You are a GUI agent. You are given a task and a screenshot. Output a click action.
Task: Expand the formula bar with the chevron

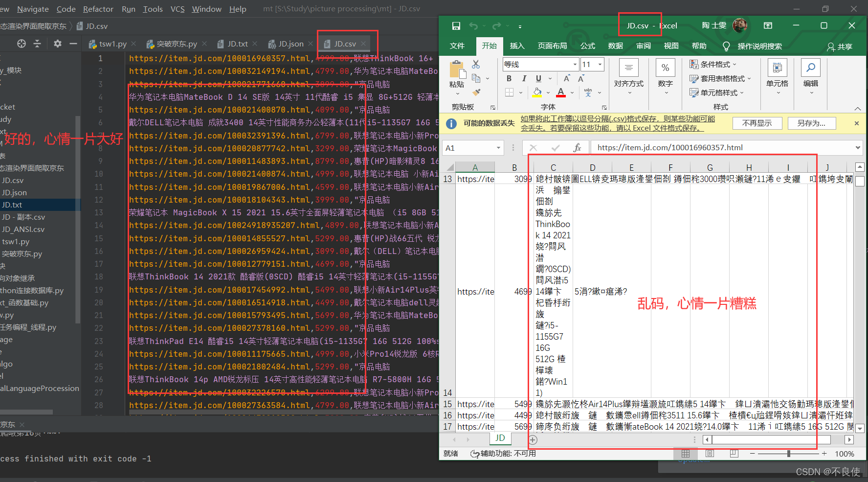(858, 148)
